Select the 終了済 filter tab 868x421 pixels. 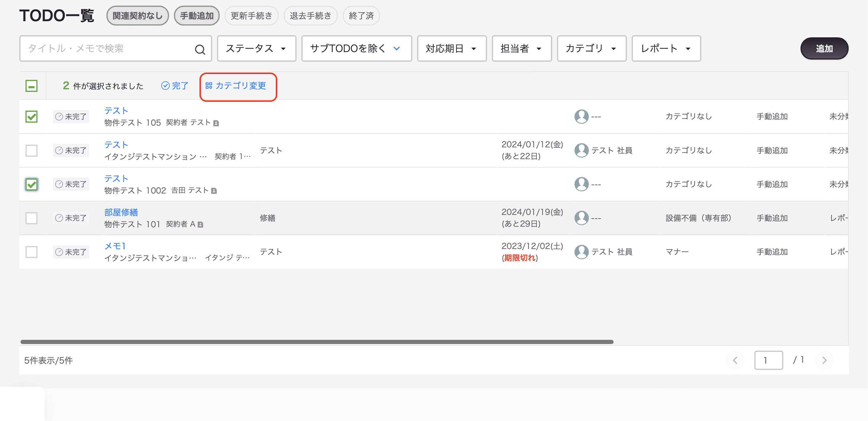click(x=361, y=15)
